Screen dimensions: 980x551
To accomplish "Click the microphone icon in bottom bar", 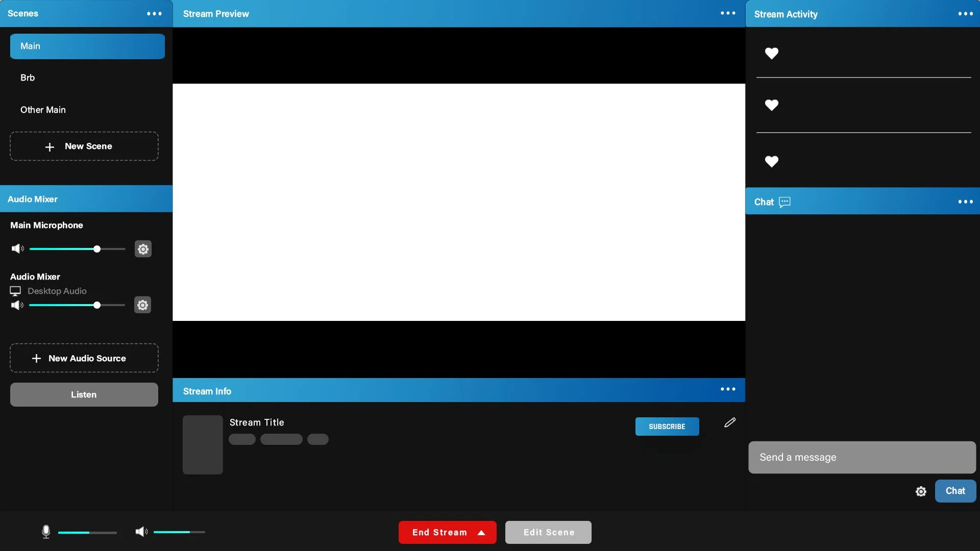I will point(46,532).
